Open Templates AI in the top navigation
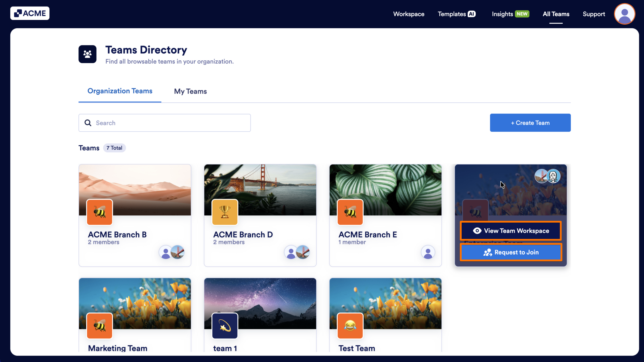The width and height of the screenshot is (644, 362). click(x=456, y=14)
